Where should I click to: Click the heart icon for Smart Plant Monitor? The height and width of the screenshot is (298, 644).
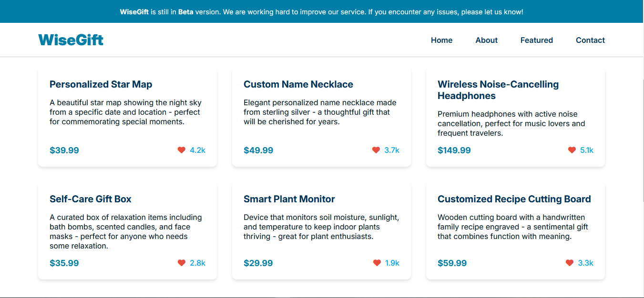point(377,263)
